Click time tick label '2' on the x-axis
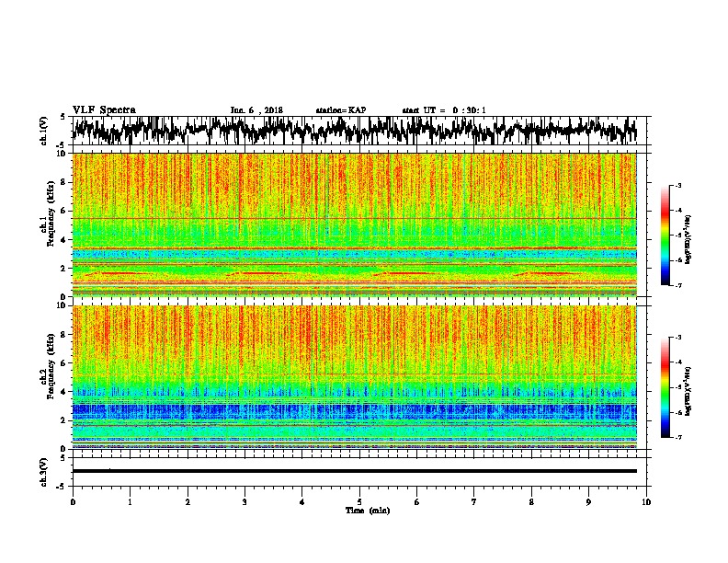Screen dimensions: 728x563 coord(188,502)
